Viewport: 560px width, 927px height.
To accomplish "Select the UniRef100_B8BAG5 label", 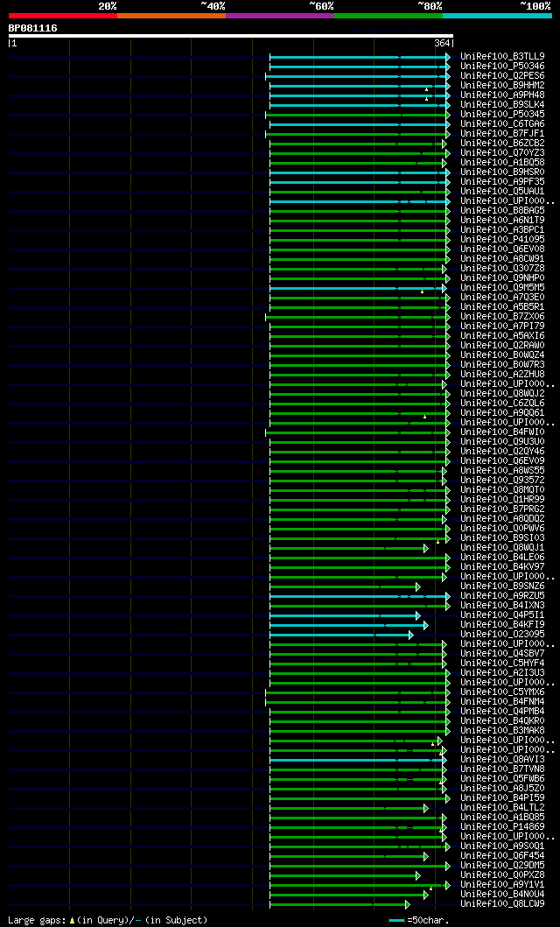I will 503,210.
